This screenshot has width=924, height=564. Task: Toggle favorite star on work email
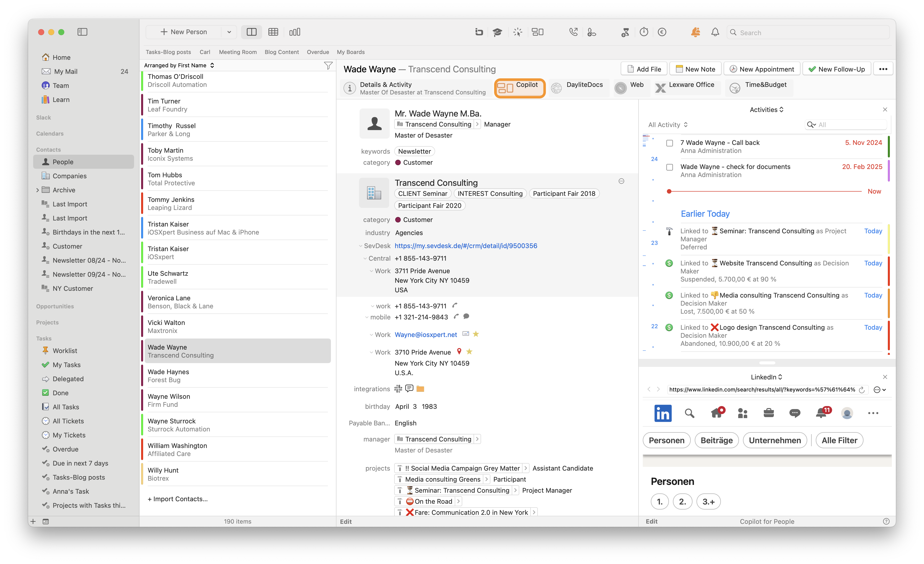[x=476, y=334]
